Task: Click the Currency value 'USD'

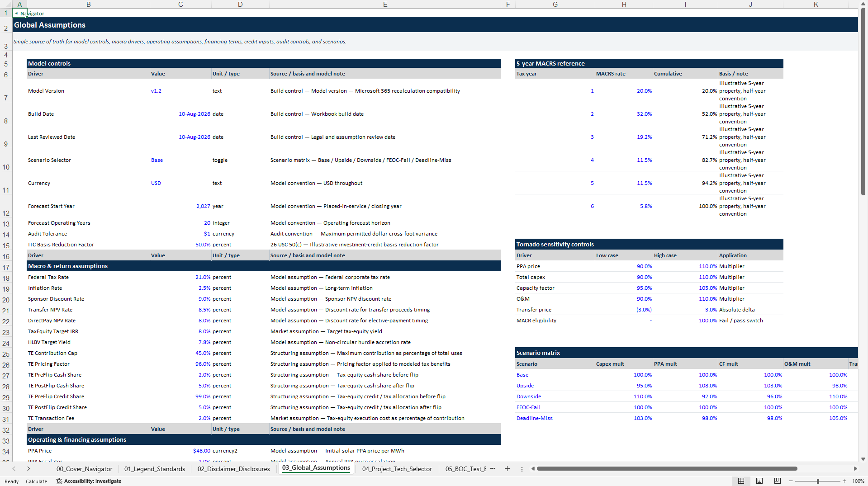Action: coord(180,183)
